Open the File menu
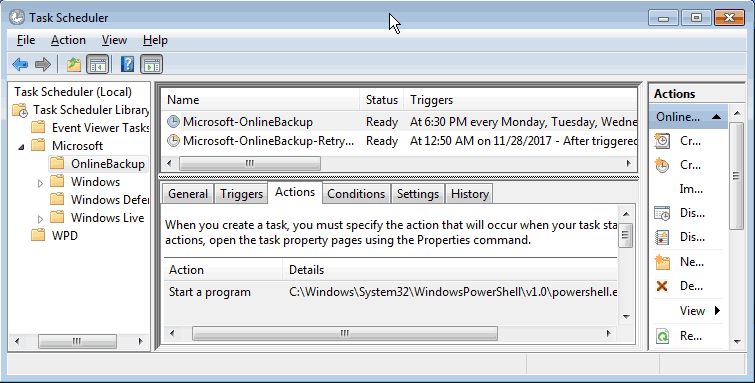 coord(26,40)
